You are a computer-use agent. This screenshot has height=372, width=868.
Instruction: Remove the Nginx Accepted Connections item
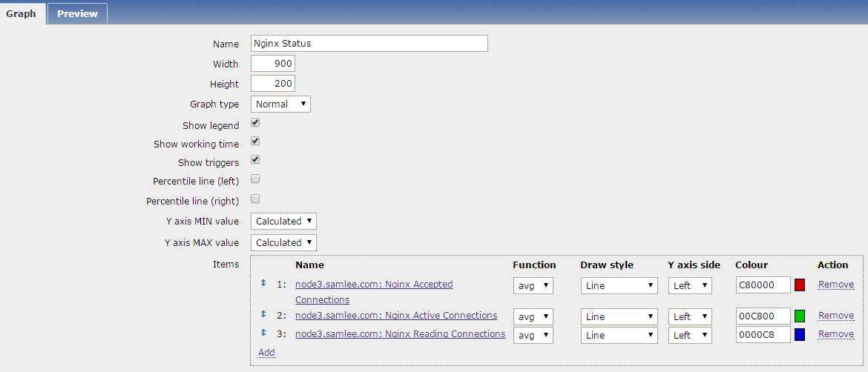click(836, 284)
